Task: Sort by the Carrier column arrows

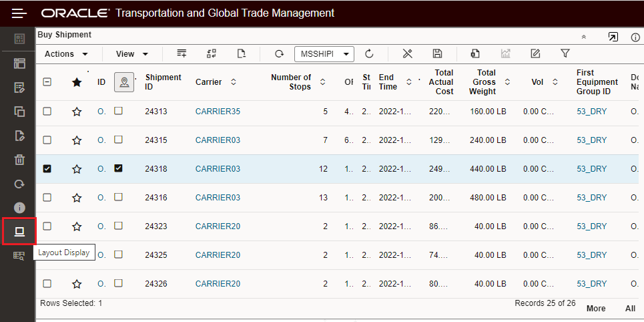Action: (x=234, y=82)
